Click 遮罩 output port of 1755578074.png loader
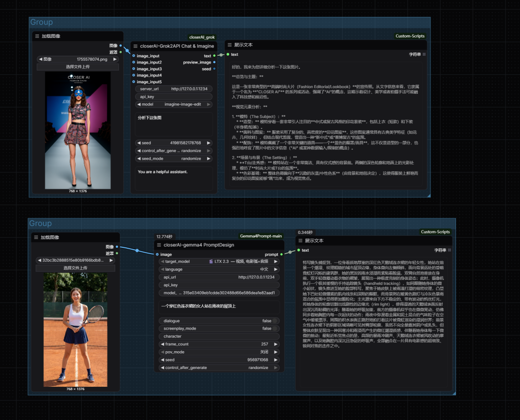 (121, 52)
